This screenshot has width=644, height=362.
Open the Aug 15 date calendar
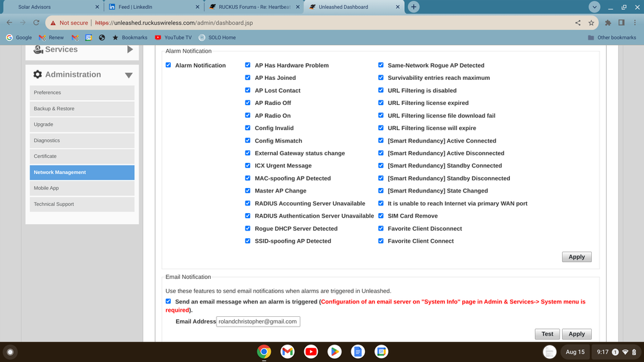click(575, 352)
